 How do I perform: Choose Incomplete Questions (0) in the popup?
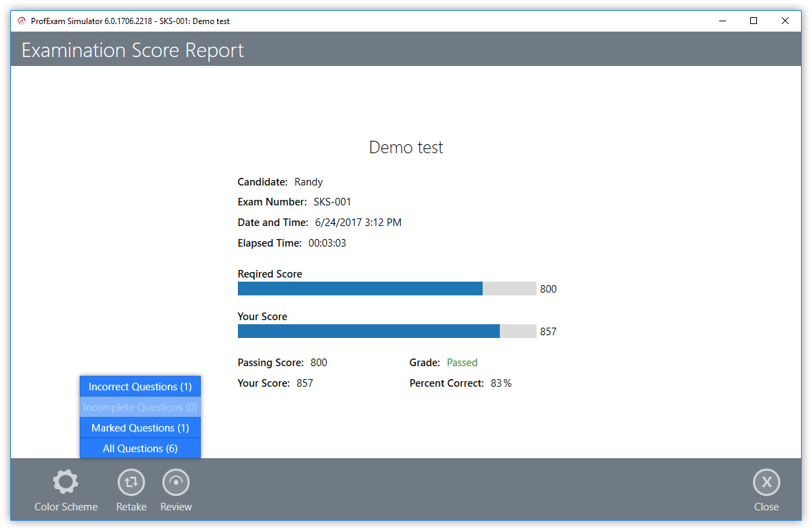click(140, 407)
